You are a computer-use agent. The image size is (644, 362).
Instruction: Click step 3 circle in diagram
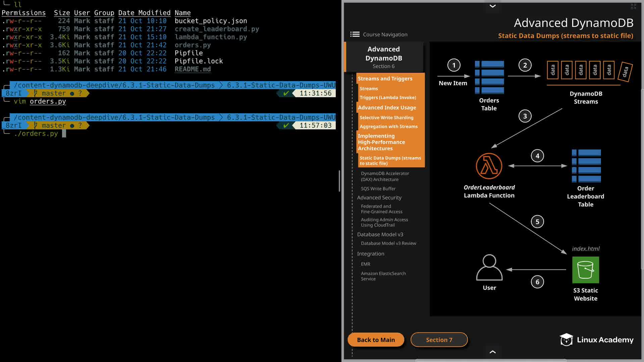[x=525, y=116]
